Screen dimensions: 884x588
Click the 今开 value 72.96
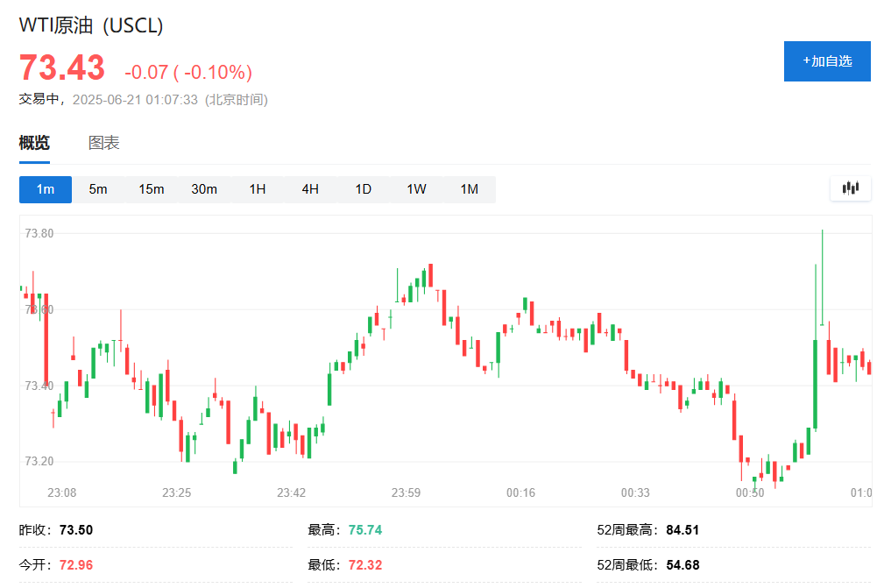76,565
